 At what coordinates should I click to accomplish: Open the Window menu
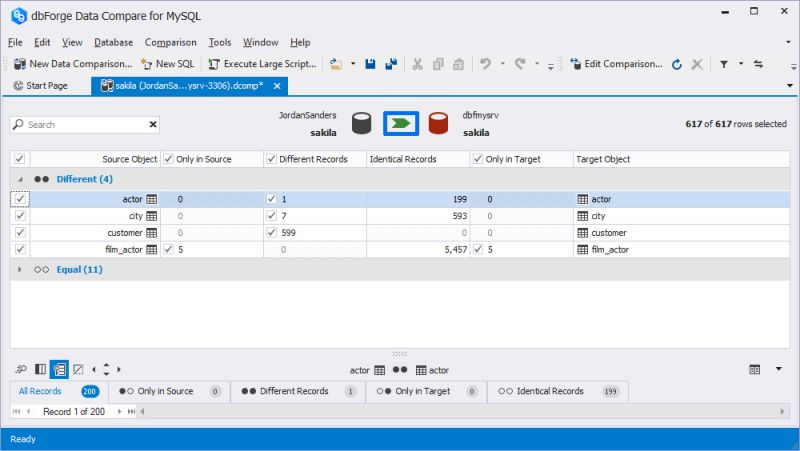tap(261, 42)
